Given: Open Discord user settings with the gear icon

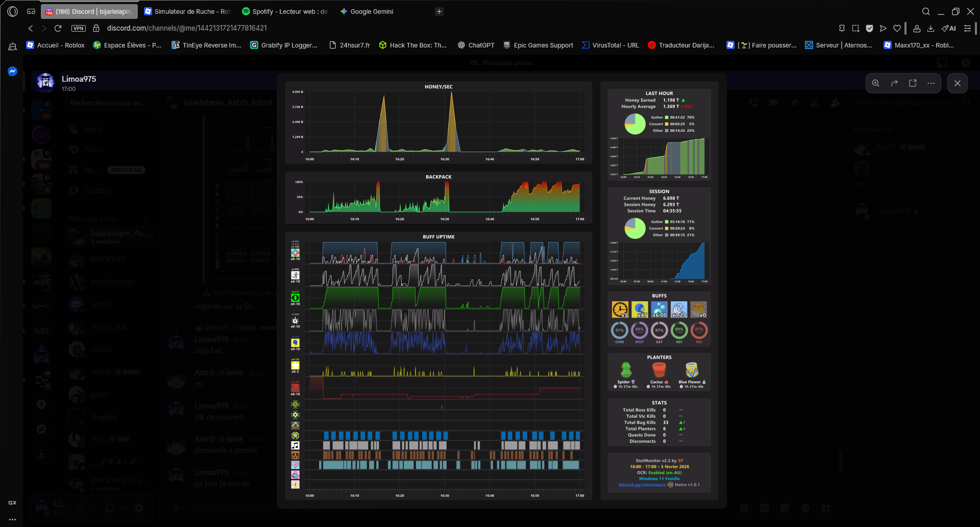Looking at the screenshot, I should (x=138, y=508).
